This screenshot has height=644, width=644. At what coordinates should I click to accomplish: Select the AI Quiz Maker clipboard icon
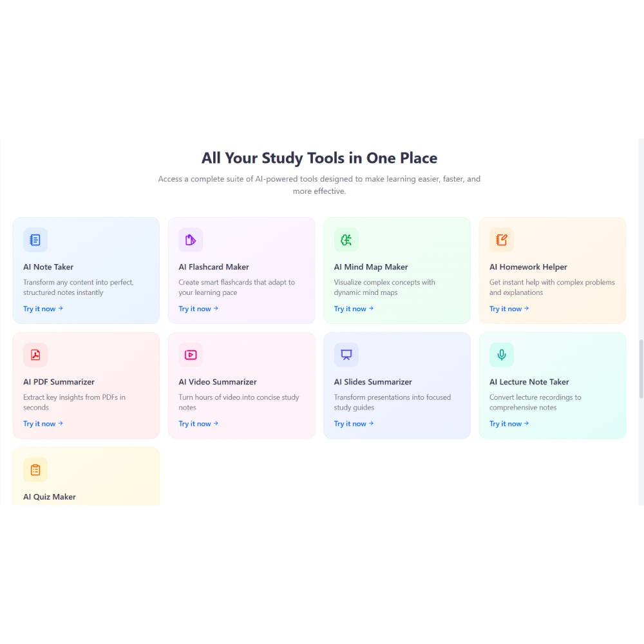(x=35, y=469)
